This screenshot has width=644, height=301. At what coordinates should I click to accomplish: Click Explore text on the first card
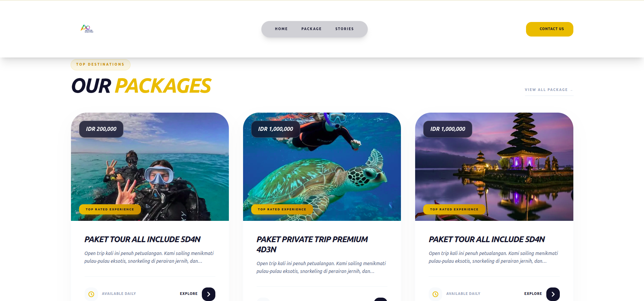[189, 294]
